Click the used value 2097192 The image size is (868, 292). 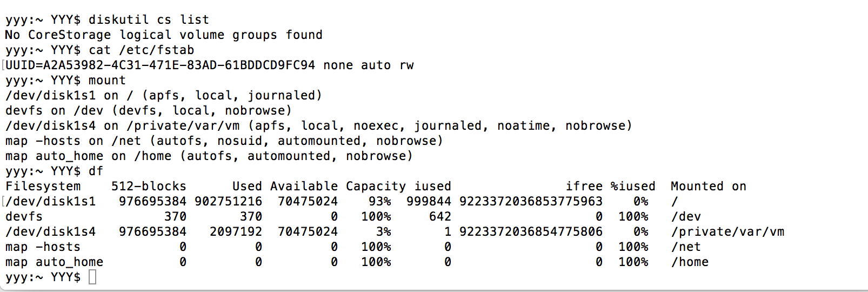click(236, 232)
